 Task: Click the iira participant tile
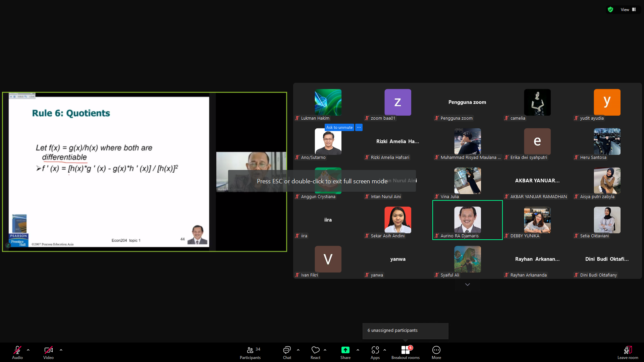328,220
